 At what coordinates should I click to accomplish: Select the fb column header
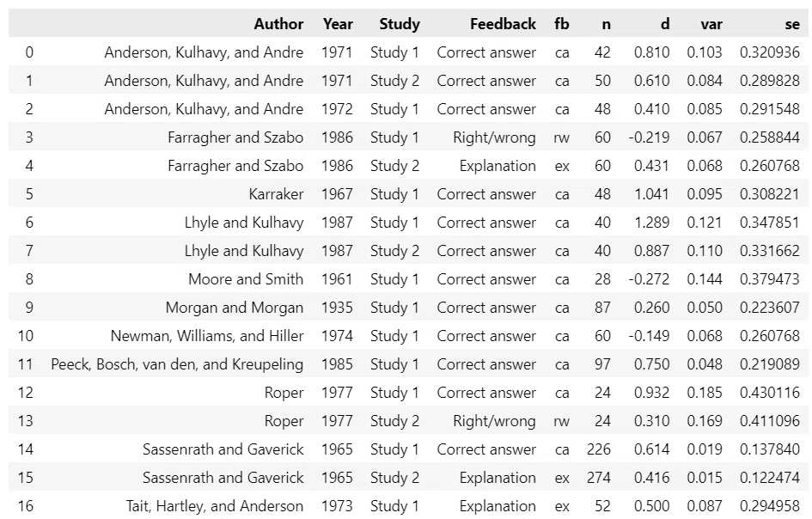pyautogui.click(x=561, y=24)
